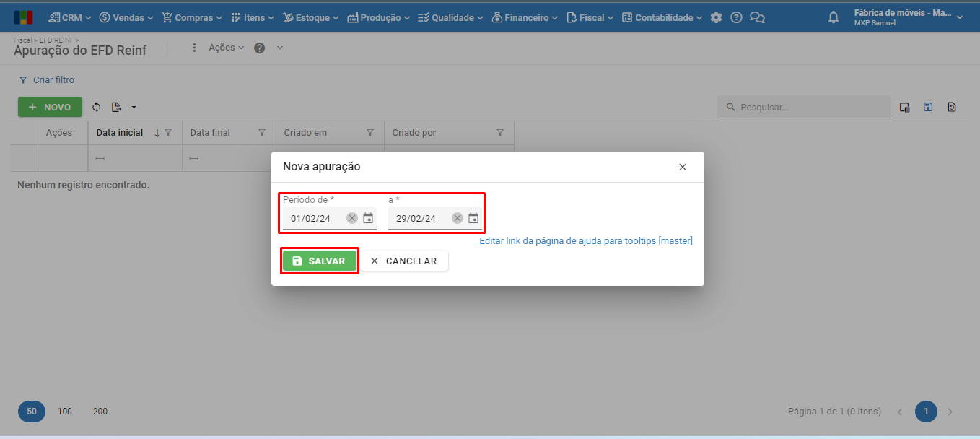This screenshot has width=980, height=439.
Task: Sort by Data inicial column header
Action: 120,133
